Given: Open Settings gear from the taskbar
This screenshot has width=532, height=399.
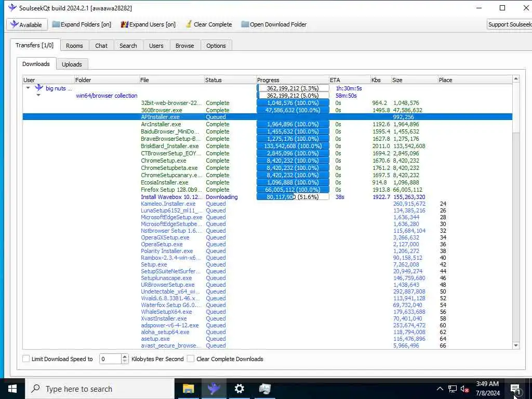Looking at the screenshot, I should tap(239, 389).
